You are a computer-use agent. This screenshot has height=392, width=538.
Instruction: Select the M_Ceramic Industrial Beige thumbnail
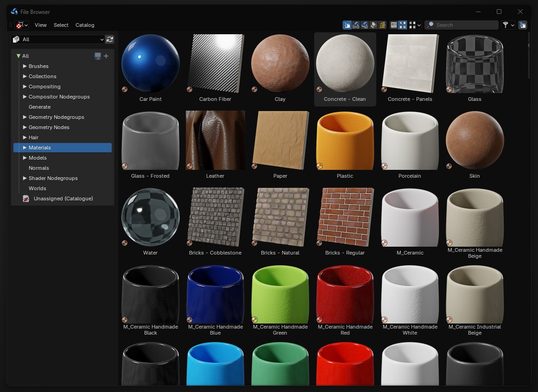point(475,294)
